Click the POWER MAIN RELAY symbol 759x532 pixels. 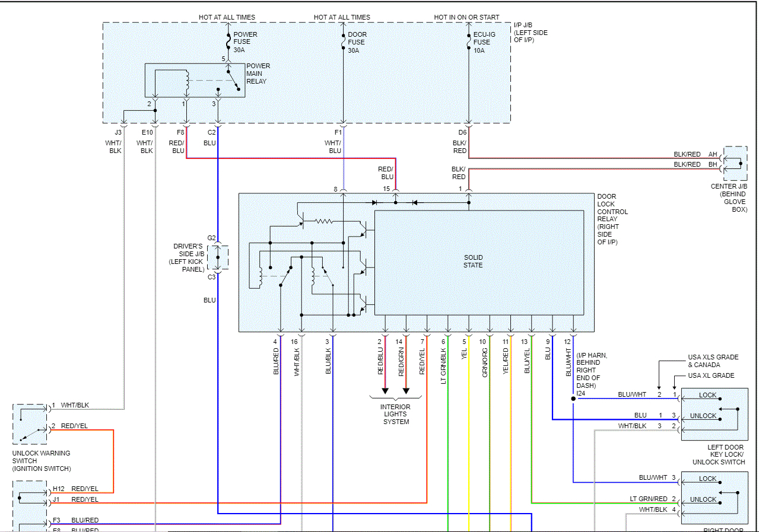195,79
